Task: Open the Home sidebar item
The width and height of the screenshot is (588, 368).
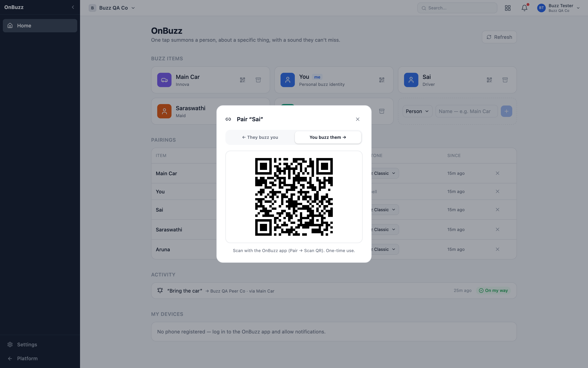Action: (x=40, y=26)
